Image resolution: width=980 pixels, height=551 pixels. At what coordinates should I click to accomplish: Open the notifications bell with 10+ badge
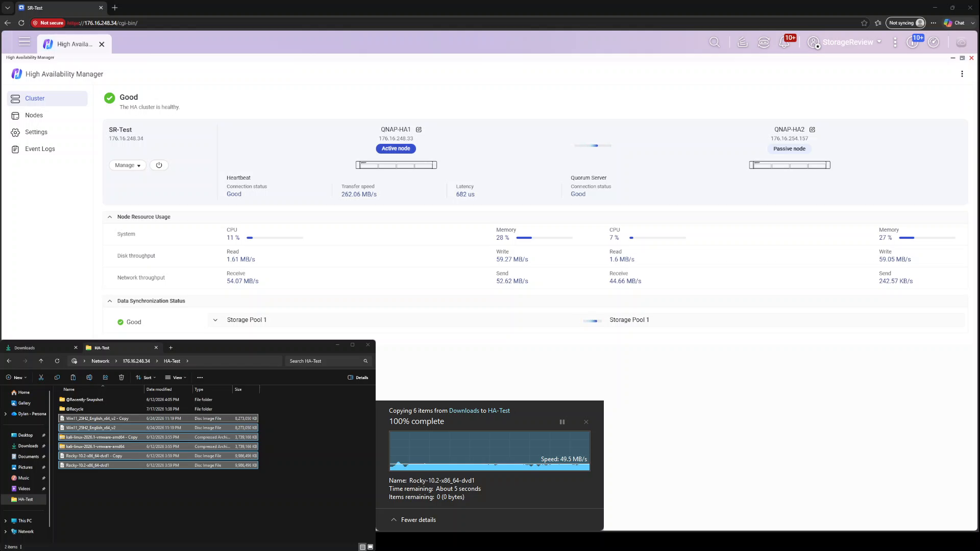(785, 42)
